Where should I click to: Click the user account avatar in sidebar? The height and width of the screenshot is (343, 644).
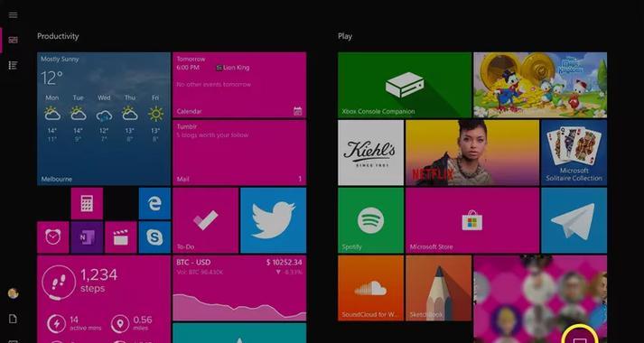(14, 293)
